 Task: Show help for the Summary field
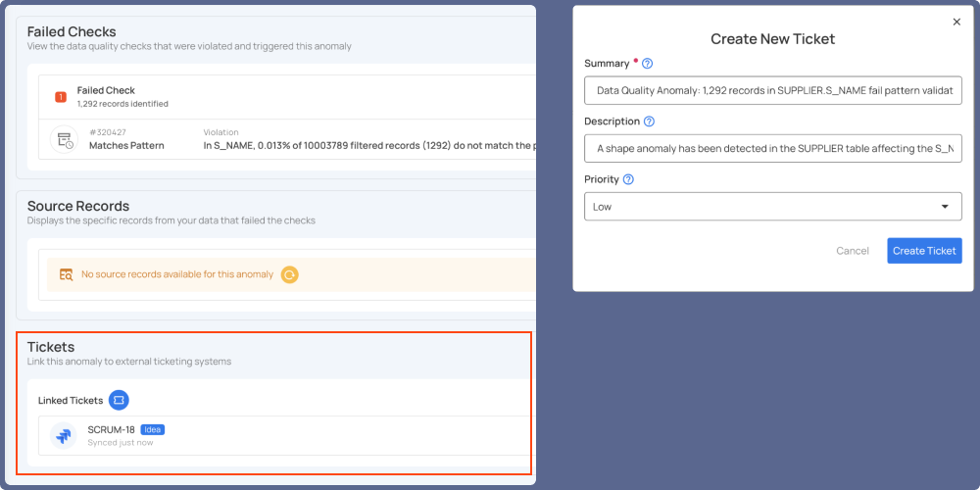[647, 64]
